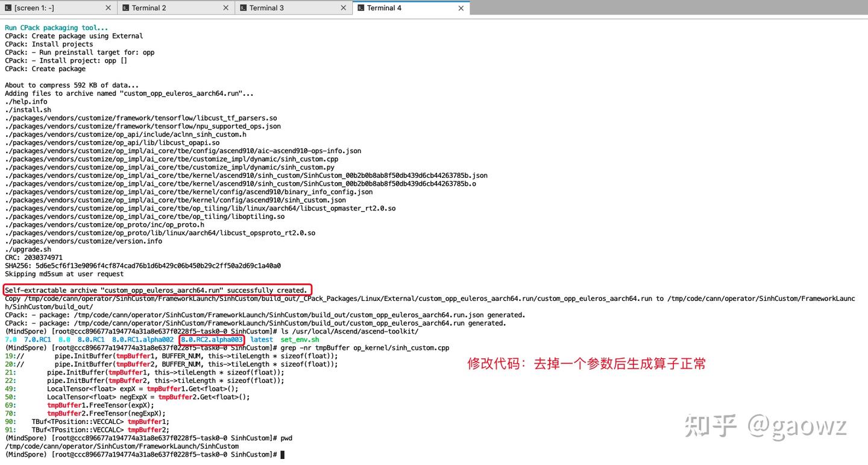This screenshot has width=868, height=465.
Task: Click the set_env.sh filename in the listing
Action: [x=300, y=339]
